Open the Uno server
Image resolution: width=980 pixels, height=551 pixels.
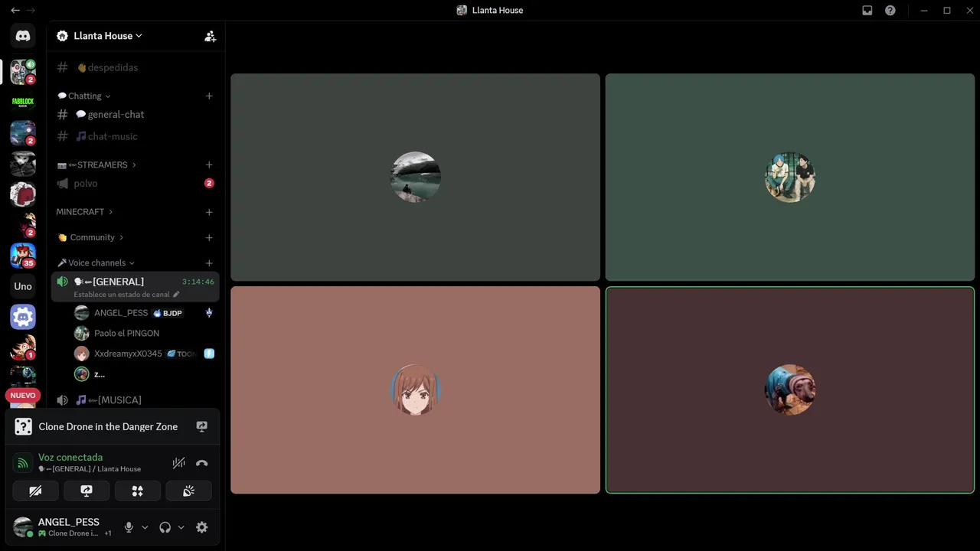(23, 286)
